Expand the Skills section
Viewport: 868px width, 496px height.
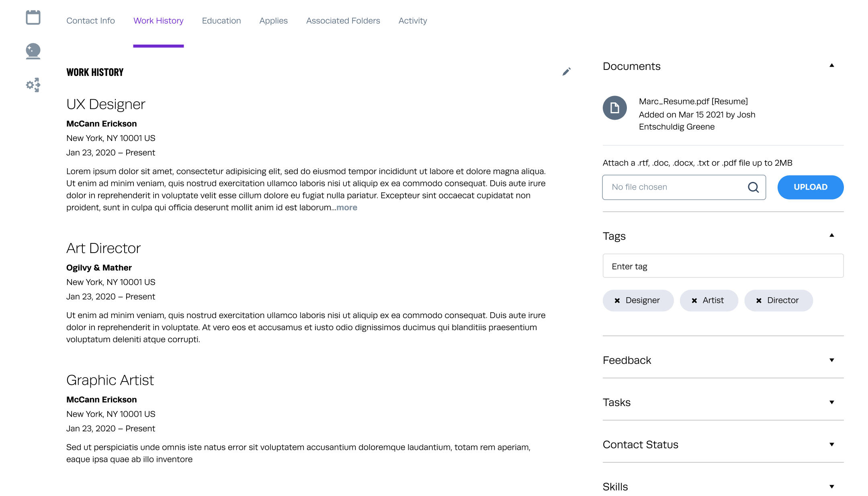point(831,487)
